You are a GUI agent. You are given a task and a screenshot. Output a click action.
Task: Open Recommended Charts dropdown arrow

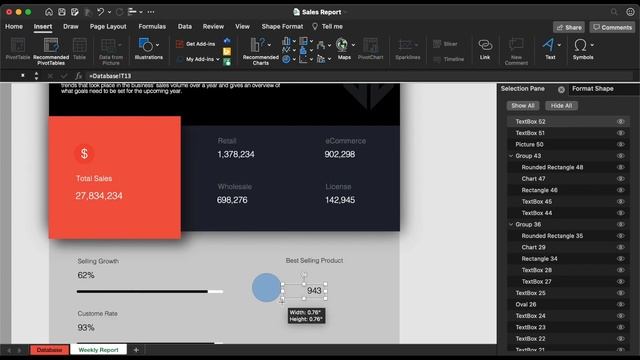click(x=269, y=45)
